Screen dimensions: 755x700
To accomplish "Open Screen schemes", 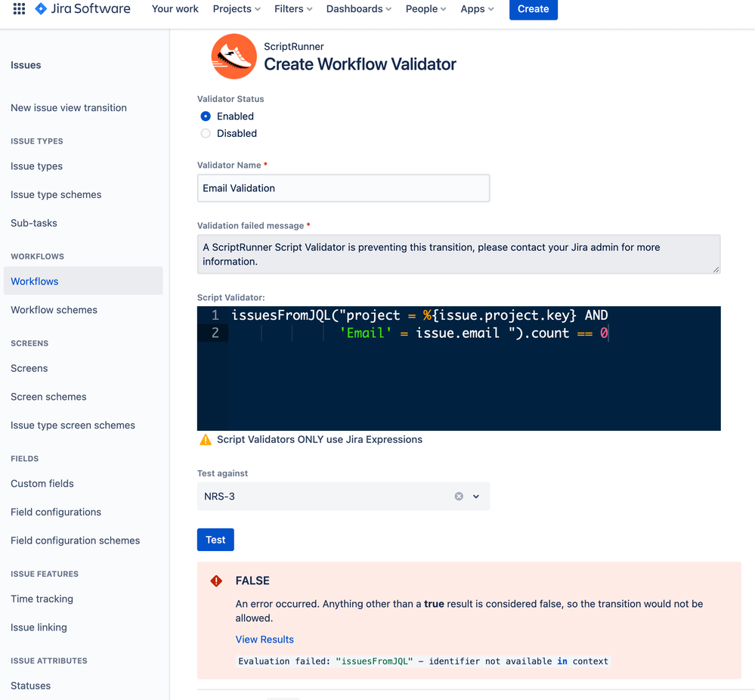I will [x=48, y=396].
